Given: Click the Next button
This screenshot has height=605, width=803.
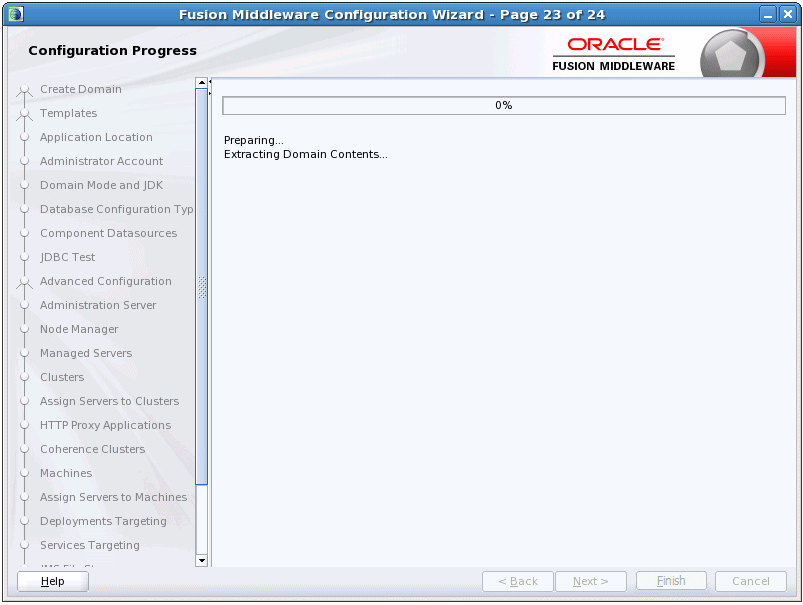Looking at the screenshot, I should pyautogui.click(x=591, y=581).
